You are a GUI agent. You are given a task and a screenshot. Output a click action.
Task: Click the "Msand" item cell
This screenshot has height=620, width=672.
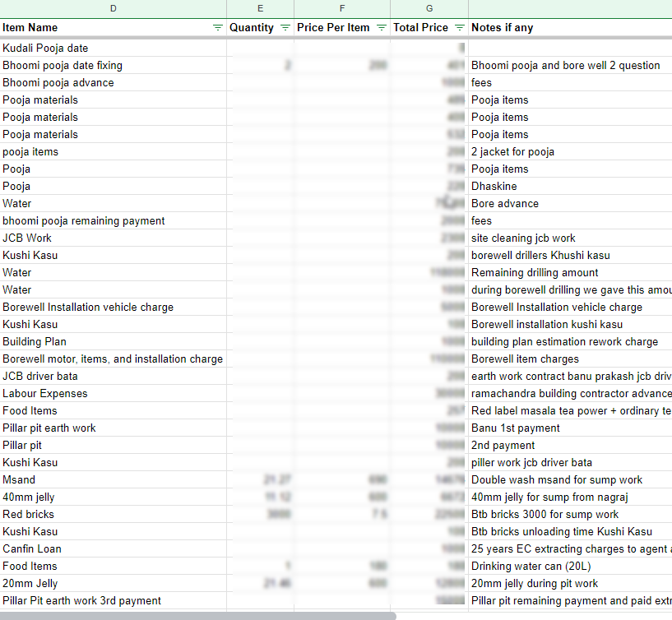coord(114,480)
